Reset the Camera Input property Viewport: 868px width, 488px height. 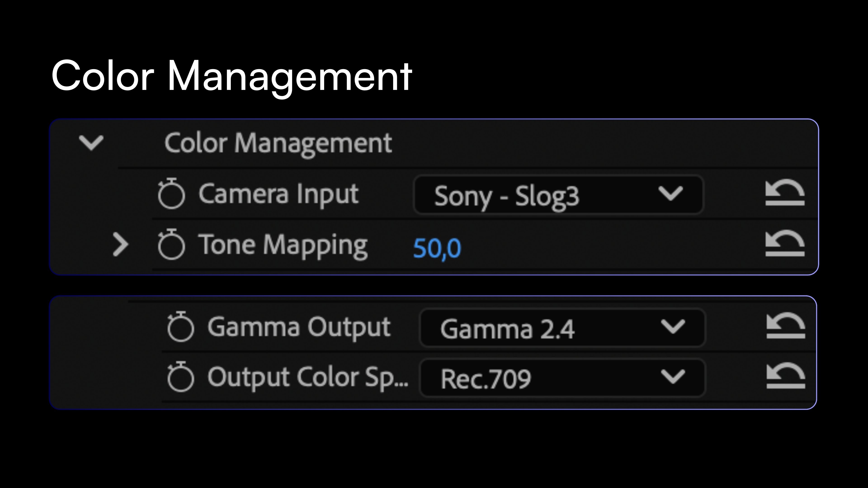click(785, 193)
